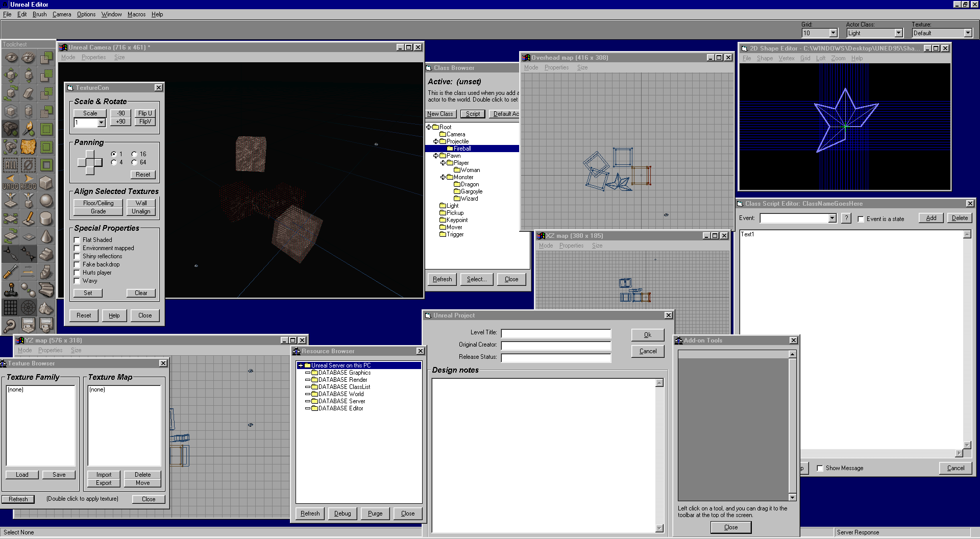Open the Event combo box dropdown

pos(832,218)
